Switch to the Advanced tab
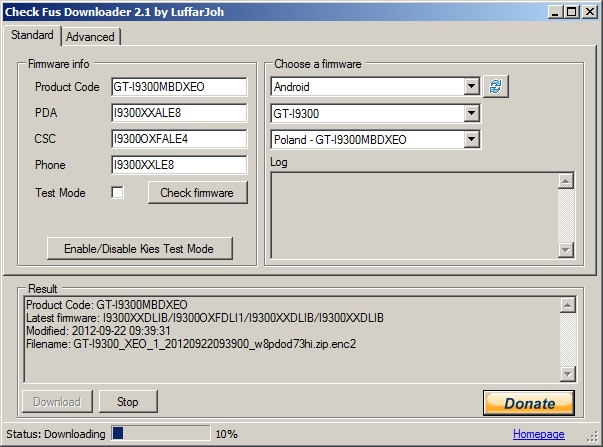 90,37
